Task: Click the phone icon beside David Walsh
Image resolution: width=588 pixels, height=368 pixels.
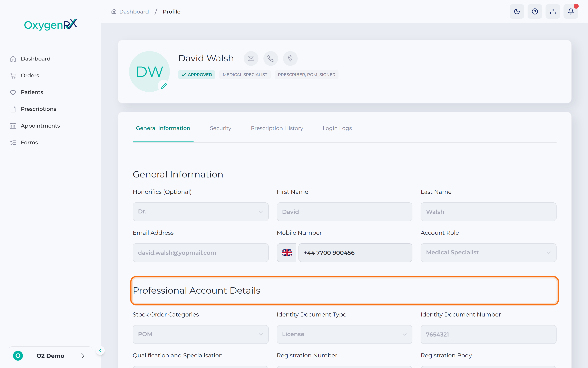Action: click(271, 58)
